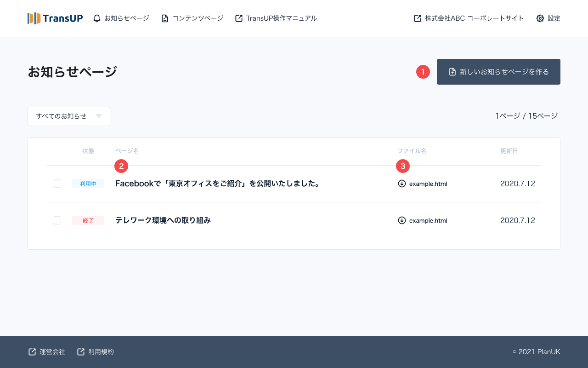Click the settings gear icon
This screenshot has height=368, width=588.
click(x=540, y=18)
